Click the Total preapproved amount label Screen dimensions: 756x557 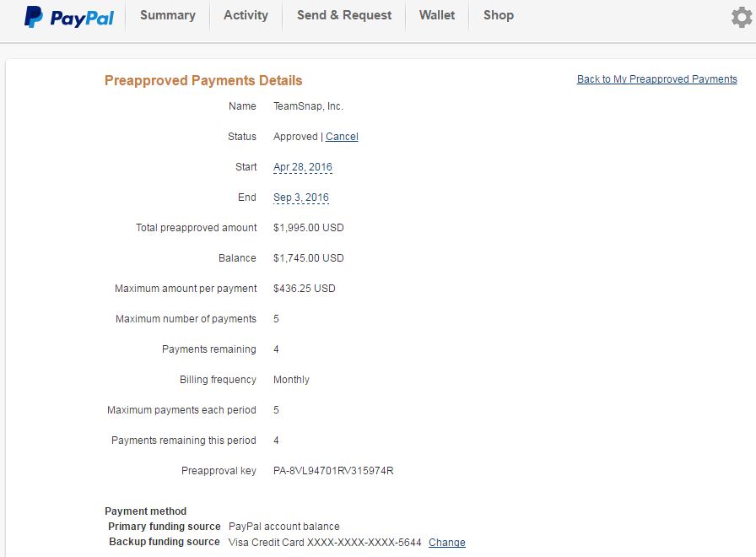(197, 228)
